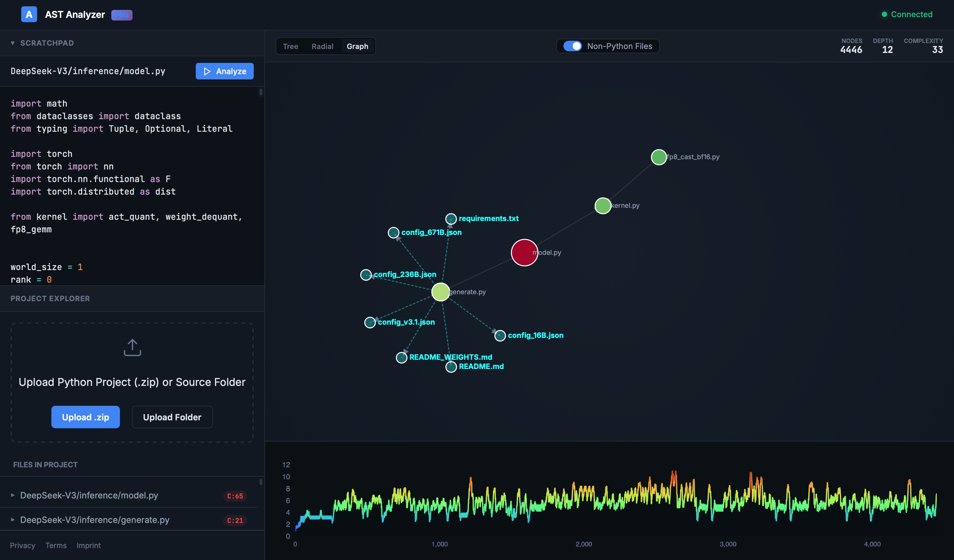Click the kernel.py graph node
Screen dimensions: 954x560
pyautogui.click(x=603, y=206)
